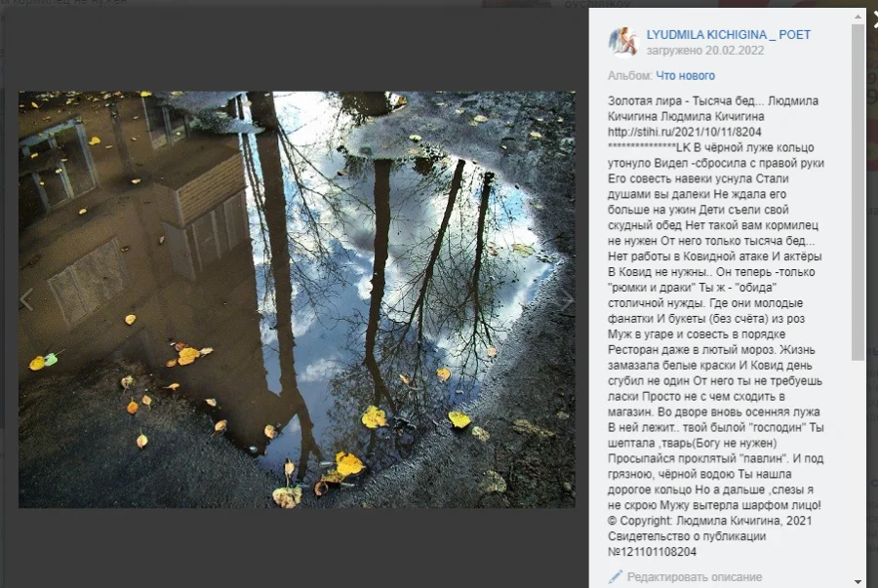
Task: Click the Copyright Людмила Кичигина, 2021 line
Action: coord(710,521)
